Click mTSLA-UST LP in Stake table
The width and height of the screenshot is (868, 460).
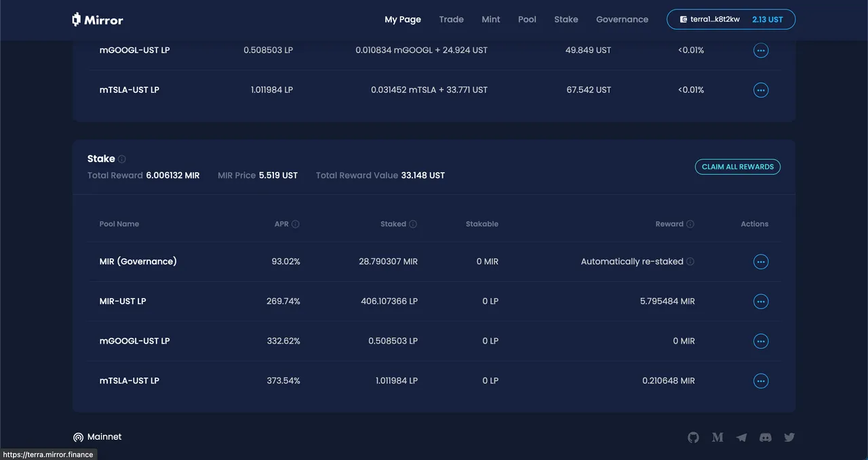point(130,381)
